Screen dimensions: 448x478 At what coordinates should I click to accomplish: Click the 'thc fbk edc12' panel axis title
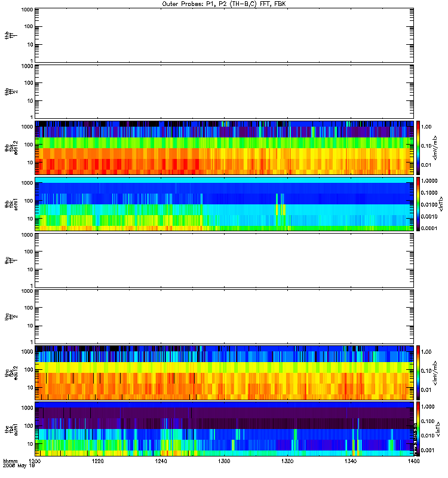[x=11, y=373]
